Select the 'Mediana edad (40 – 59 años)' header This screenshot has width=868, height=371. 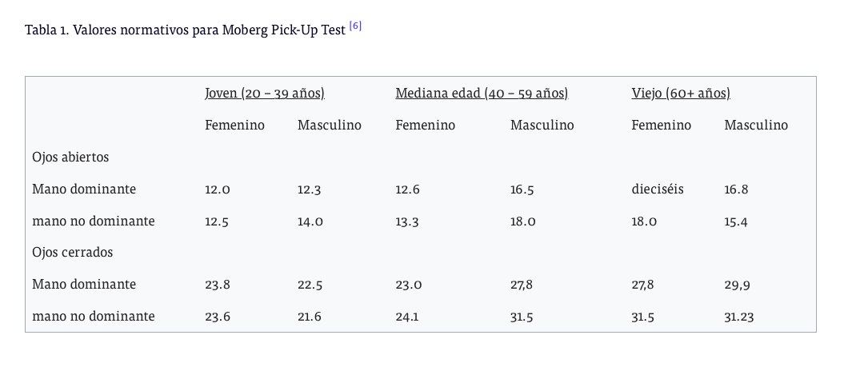[x=482, y=93]
